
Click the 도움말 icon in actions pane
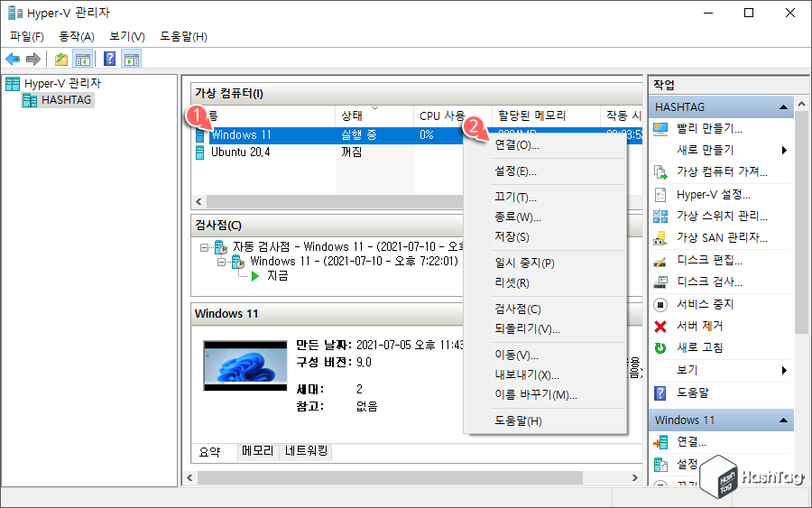coord(660,393)
